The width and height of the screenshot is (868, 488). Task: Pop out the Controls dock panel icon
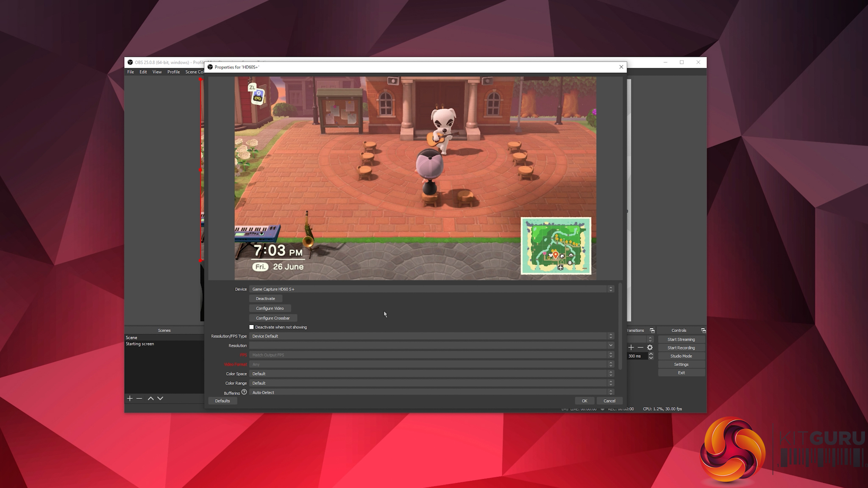(703, 330)
